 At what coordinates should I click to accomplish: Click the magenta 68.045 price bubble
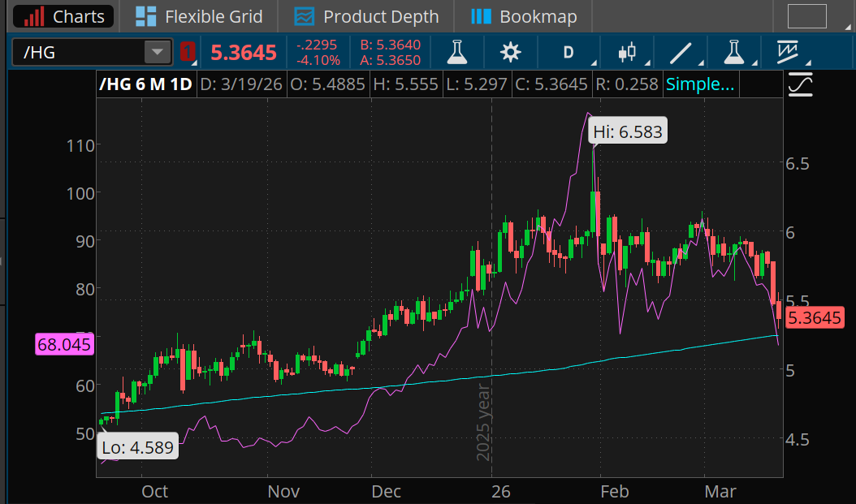(x=63, y=345)
